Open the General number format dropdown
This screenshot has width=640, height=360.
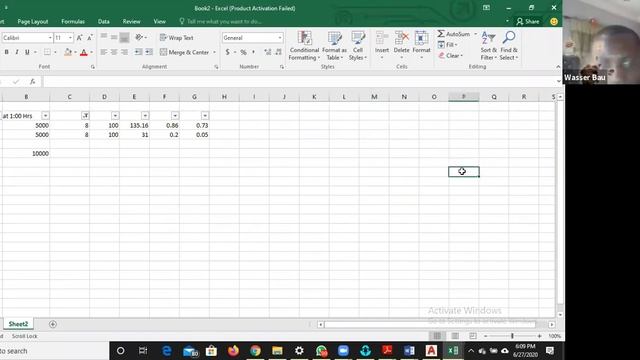[280, 38]
